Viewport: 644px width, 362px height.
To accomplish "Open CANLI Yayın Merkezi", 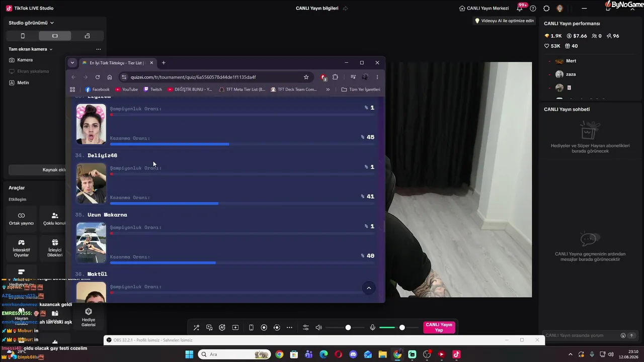I will tap(484, 8).
